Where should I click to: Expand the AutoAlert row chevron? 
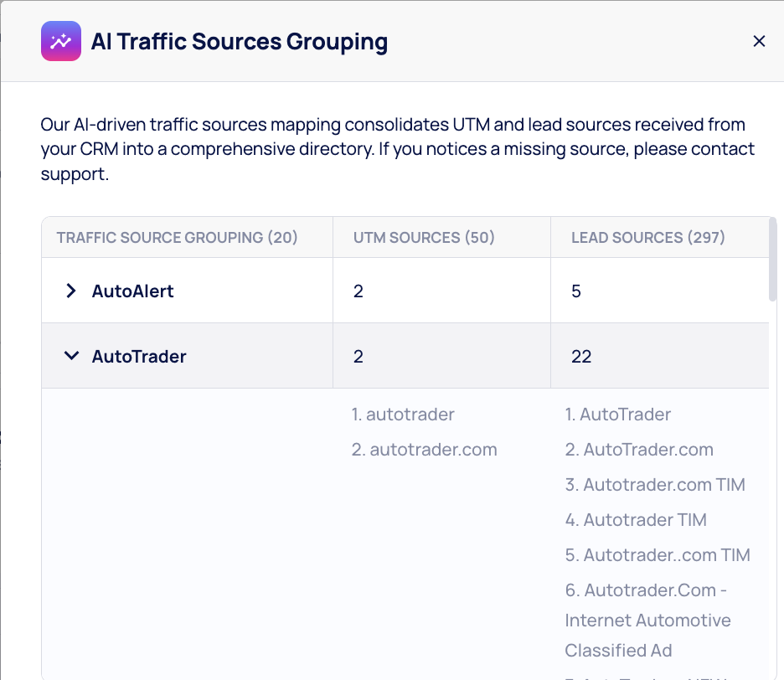[71, 291]
